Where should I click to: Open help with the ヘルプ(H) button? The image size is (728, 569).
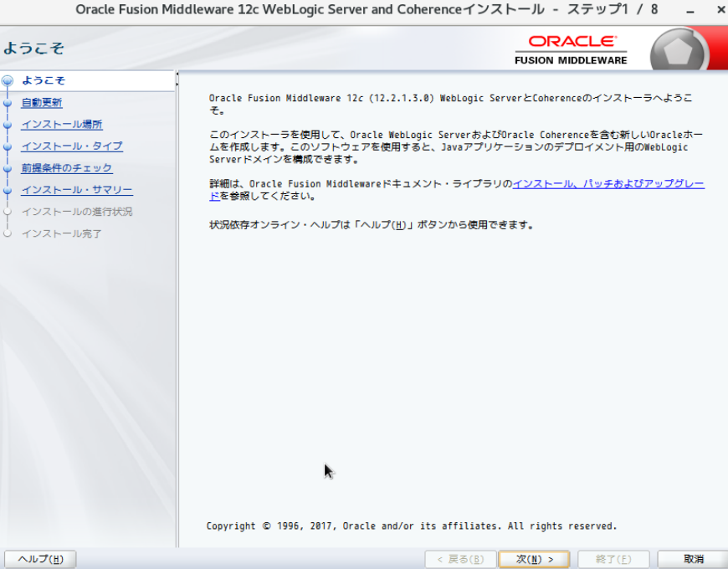(40, 559)
